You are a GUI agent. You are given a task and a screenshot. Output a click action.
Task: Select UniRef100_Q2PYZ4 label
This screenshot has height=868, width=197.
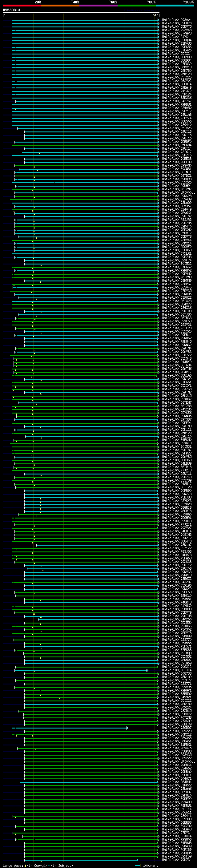click(x=177, y=118)
